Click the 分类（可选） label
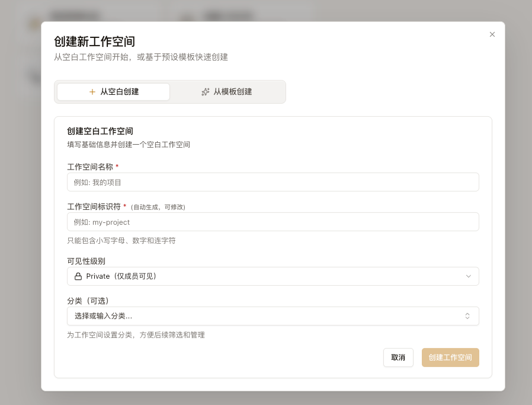Viewport: 532px width, 405px height. [88, 301]
